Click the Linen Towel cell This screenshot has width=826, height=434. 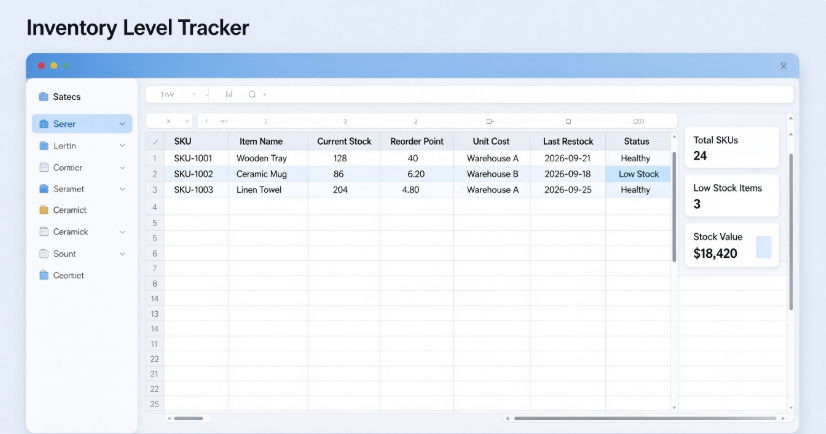268,190
